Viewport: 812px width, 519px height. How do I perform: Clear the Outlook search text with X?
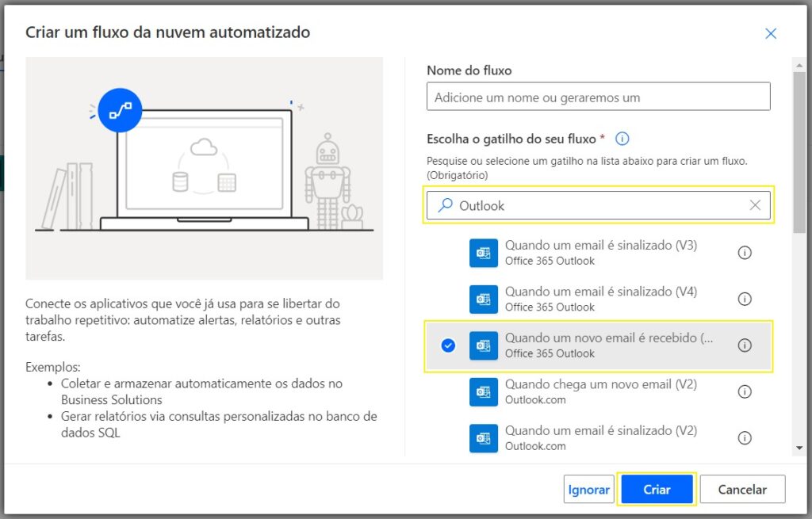755,205
